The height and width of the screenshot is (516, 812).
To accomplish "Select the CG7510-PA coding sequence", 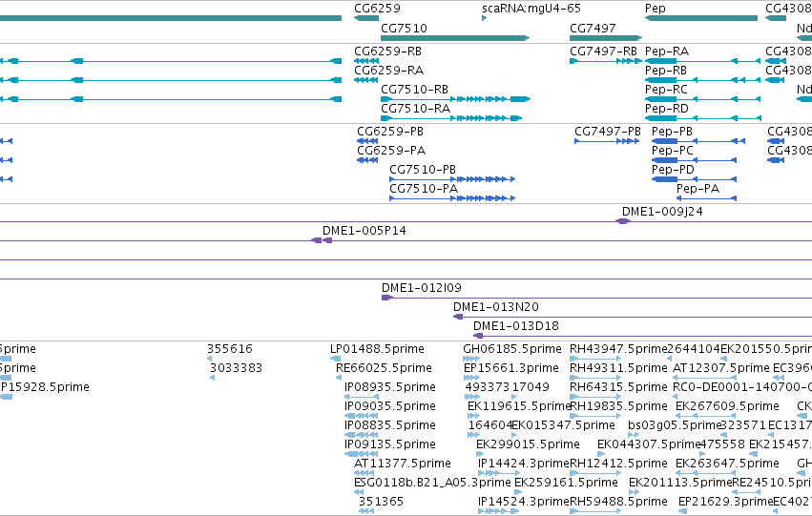I will click(452, 198).
